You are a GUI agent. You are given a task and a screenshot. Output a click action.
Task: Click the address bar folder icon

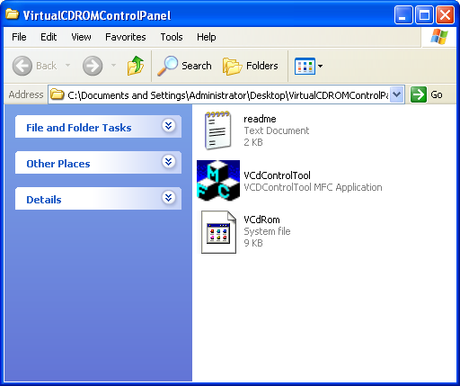tap(57, 95)
